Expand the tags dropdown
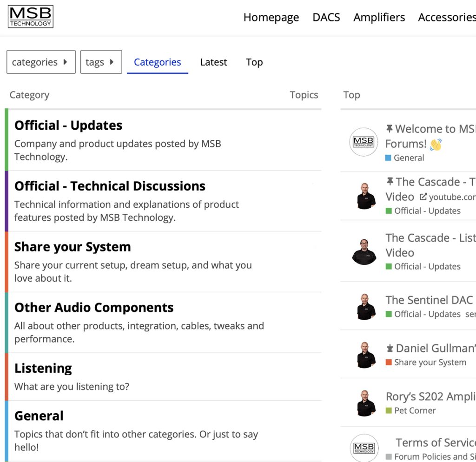 pos(101,62)
